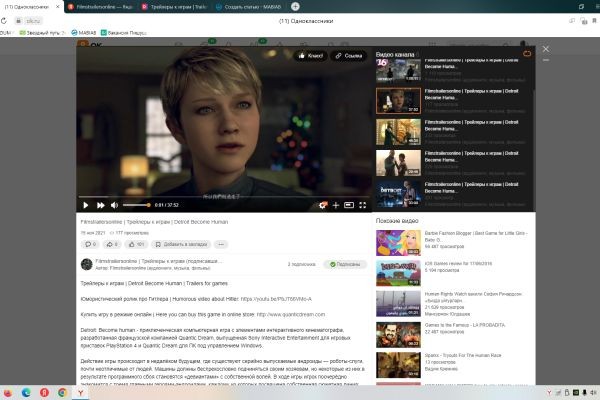Close the video overlay with X
Viewport: 600px width, 400px height.
546,49
